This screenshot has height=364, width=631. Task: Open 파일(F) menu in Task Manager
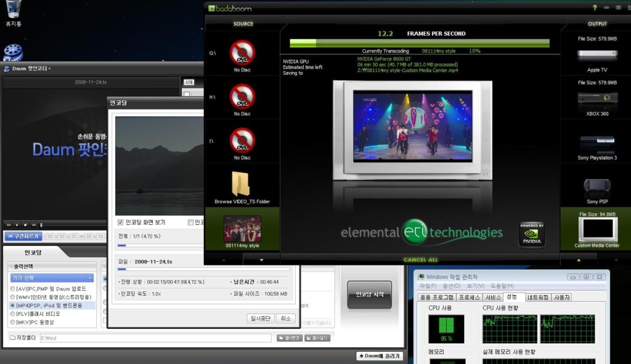[x=428, y=286]
